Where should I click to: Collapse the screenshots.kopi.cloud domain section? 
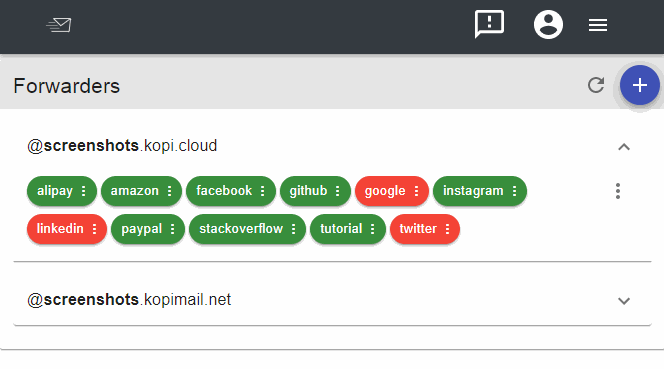tap(624, 147)
